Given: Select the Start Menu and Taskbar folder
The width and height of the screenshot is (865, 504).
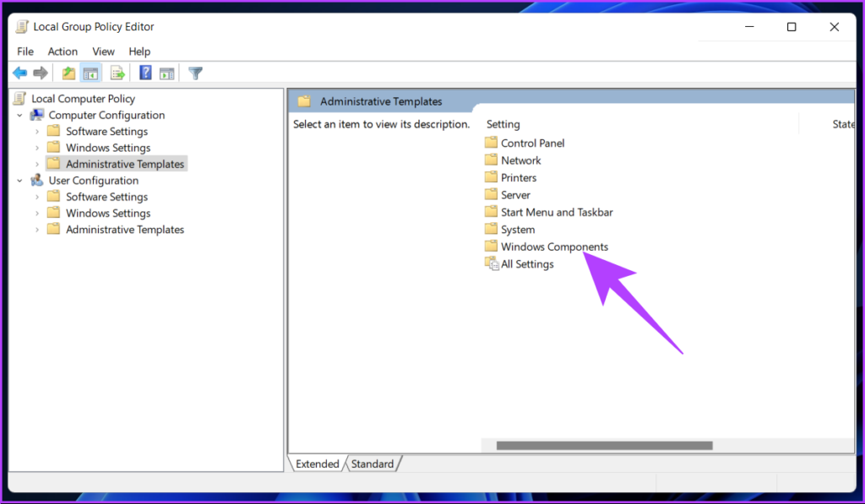Looking at the screenshot, I should 556,212.
